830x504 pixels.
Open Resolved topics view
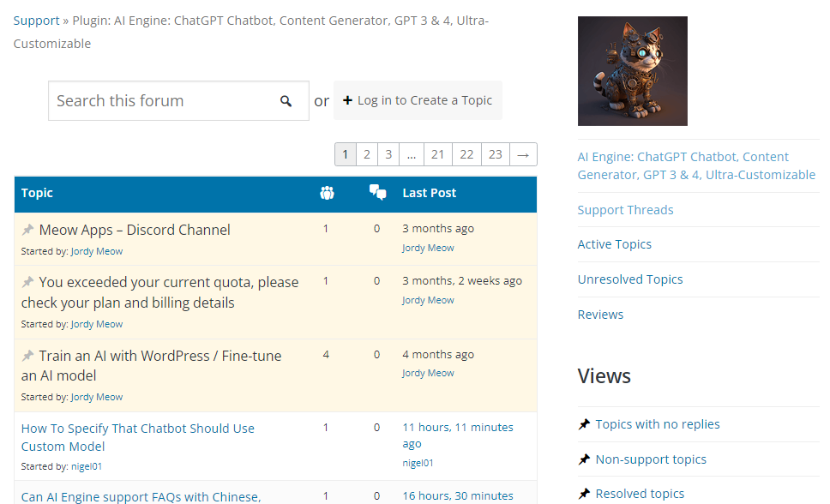(x=640, y=494)
